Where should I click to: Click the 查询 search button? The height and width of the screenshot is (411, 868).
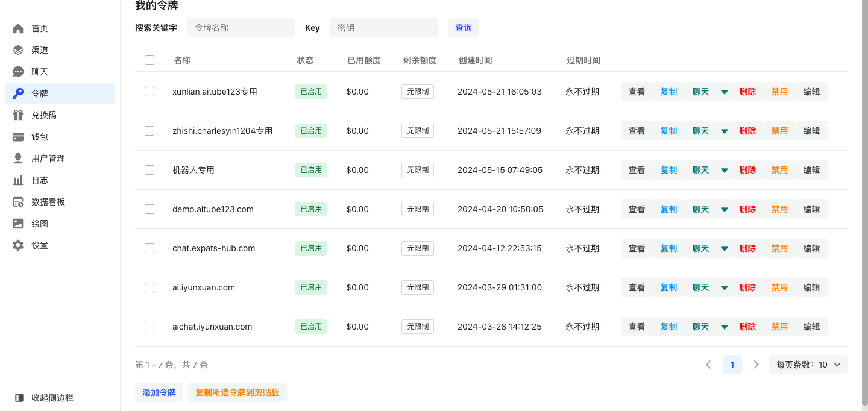463,27
